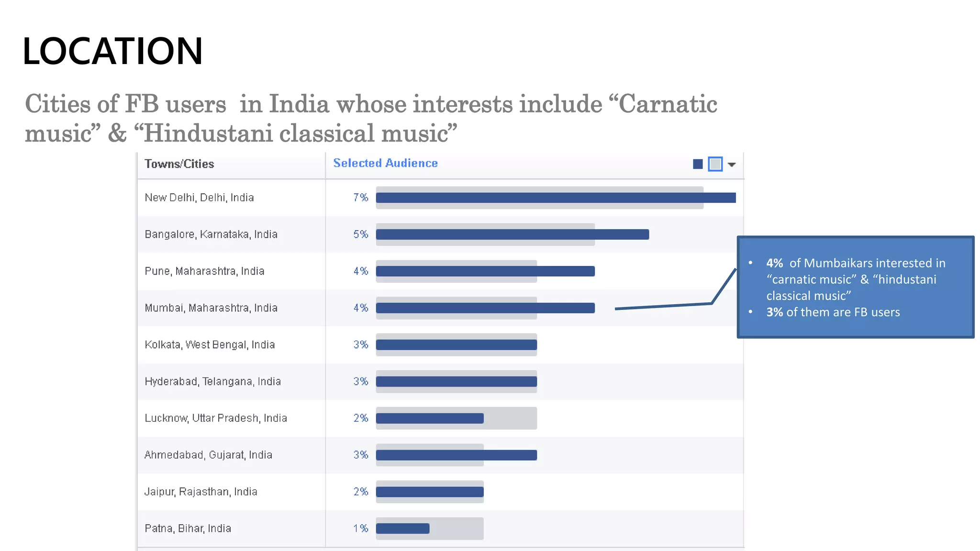Click the Mumbai 4% percentage value
The width and height of the screenshot is (980, 551).
361,308
